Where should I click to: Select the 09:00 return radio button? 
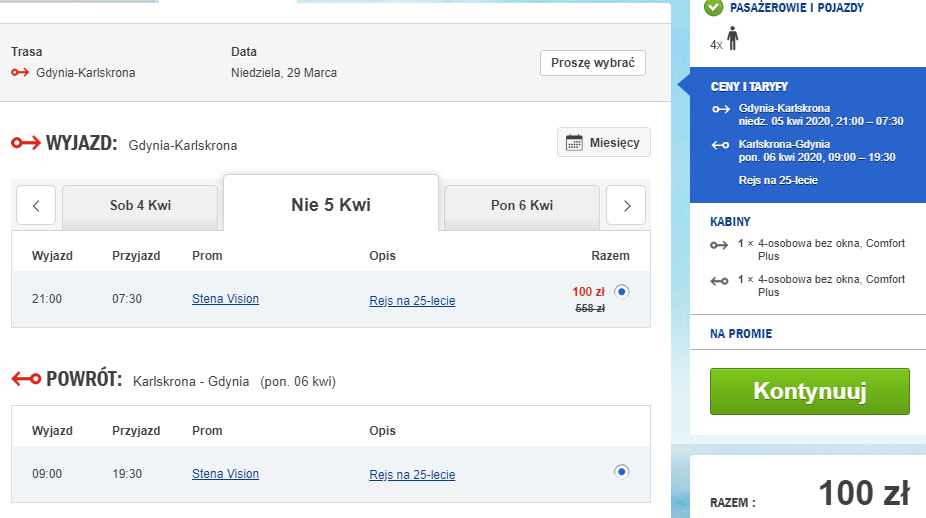622,471
